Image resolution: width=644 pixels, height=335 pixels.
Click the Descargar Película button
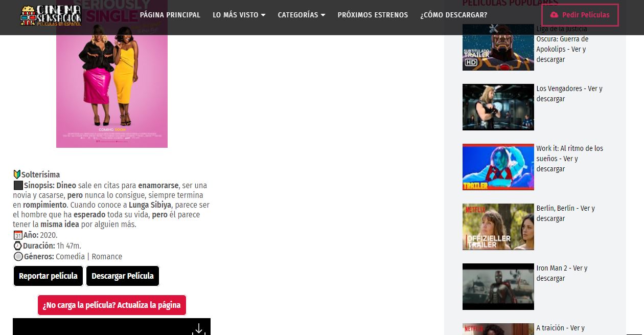click(x=123, y=276)
